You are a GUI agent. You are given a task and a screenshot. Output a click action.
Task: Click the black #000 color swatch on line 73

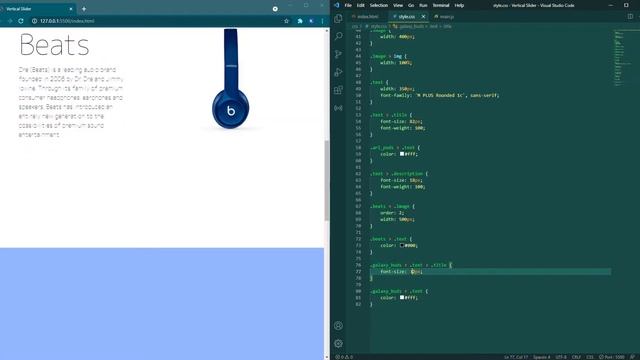(402, 245)
